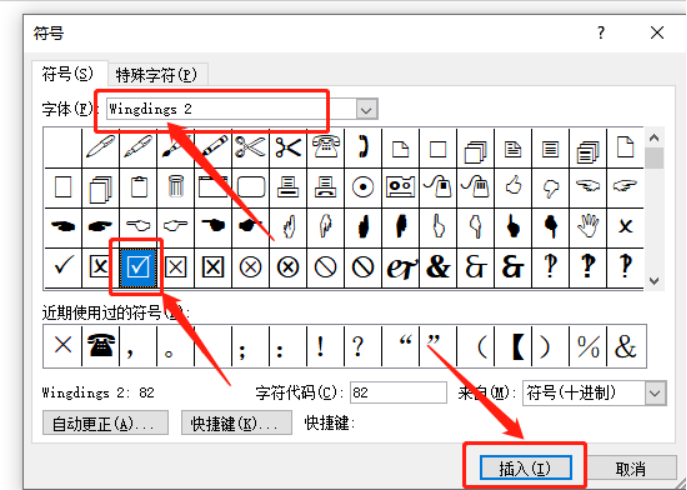Select the checked box symbol highlighted blue
Image resolution: width=687 pixels, height=490 pixels.
(138, 267)
